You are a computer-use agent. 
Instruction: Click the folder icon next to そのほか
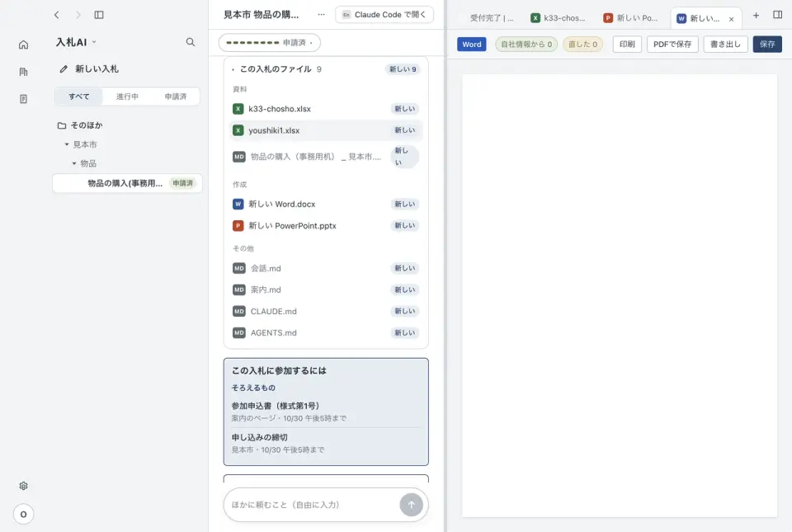tap(62, 125)
